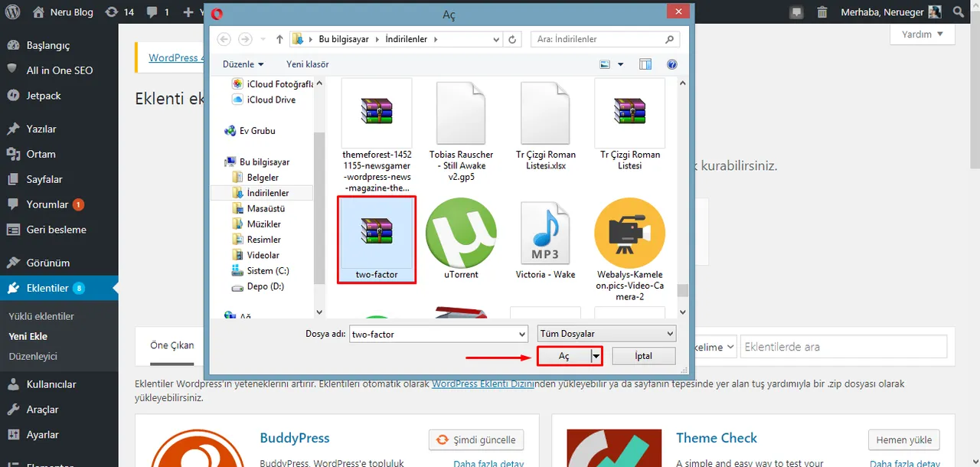The width and height of the screenshot is (980, 467).
Task: Change the file view layout icon
Action: [605, 64]
